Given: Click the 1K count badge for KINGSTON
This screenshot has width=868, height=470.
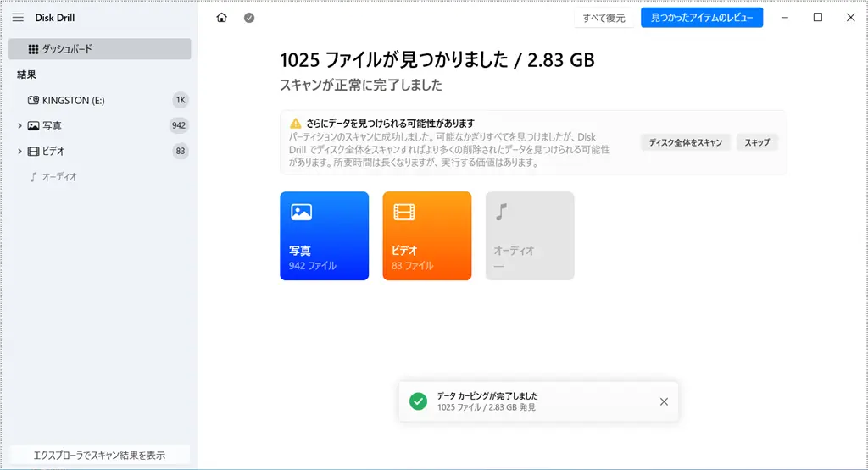Looking at the screenshot, I should click(x=181, y=100).
